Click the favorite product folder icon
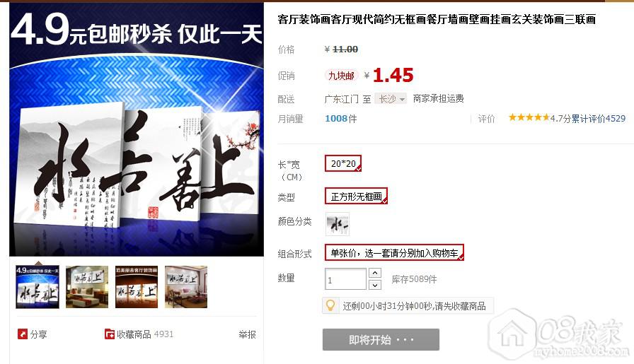The image size is (634, 364). pos(109,334)
